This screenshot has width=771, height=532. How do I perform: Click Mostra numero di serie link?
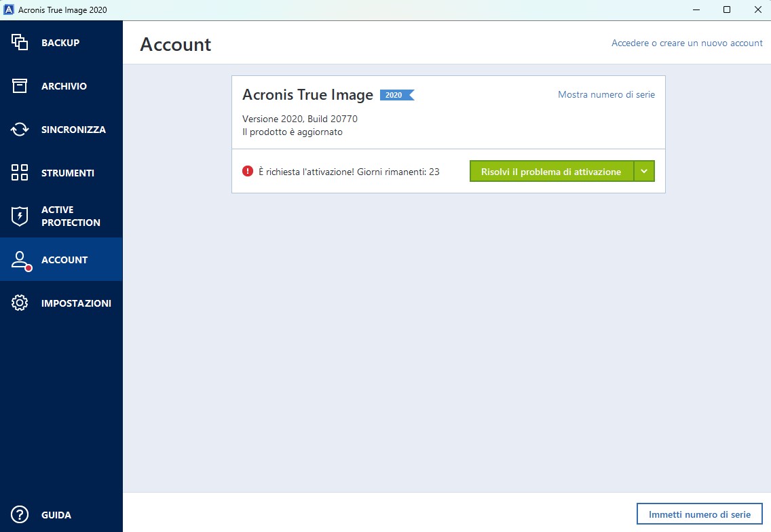tap(606, 94)
